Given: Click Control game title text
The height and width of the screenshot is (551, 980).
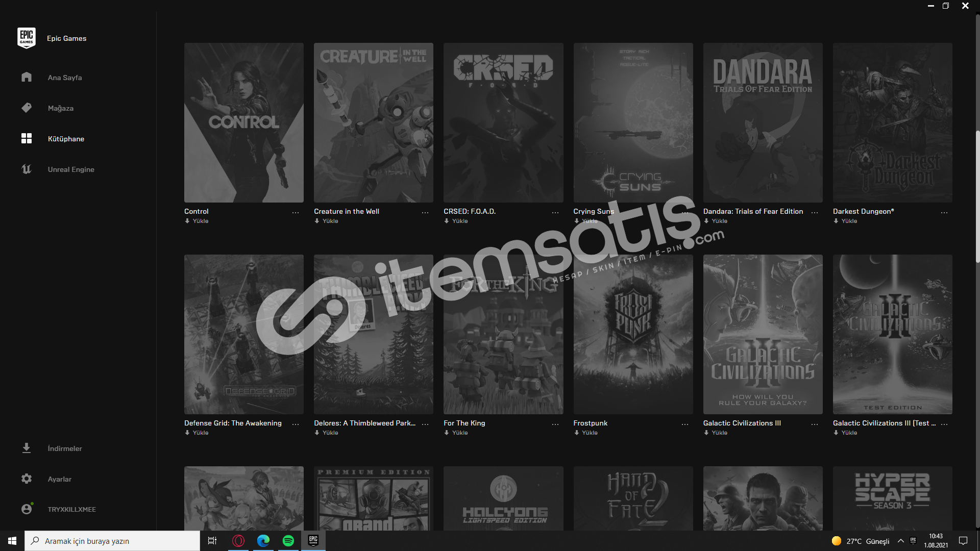Looking at the screenshot, I should (x=197, y=211).
